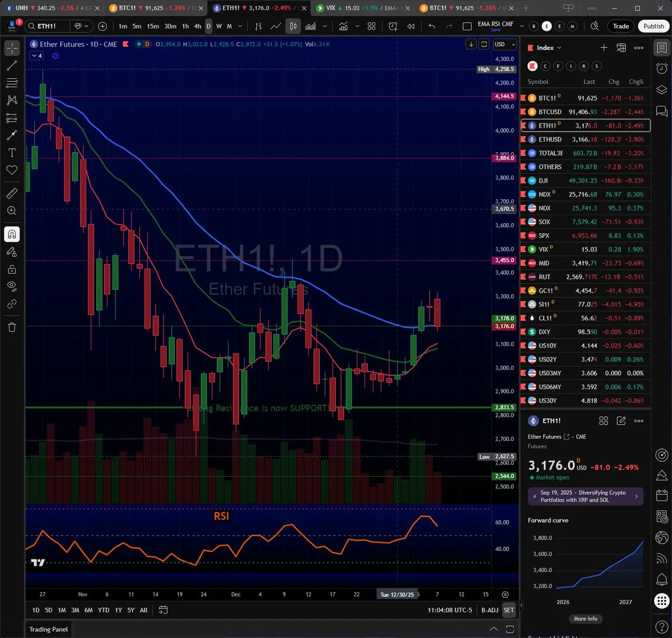Open the Diversifying Crypto Portfolios news item

pos(586,496)
